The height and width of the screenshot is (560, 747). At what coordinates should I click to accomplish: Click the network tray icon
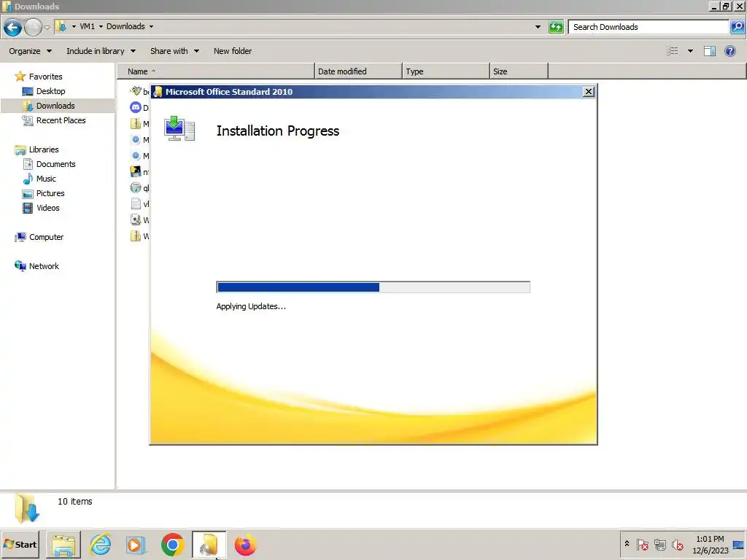[659, 544]
